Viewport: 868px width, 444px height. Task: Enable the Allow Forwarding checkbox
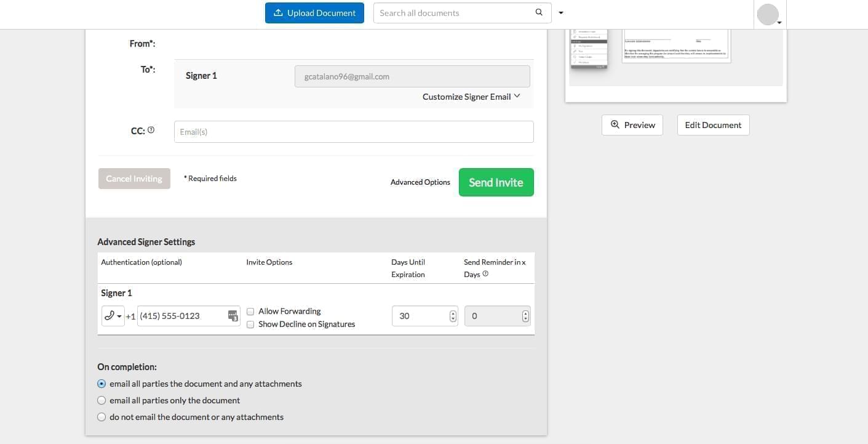pos(250,312)
